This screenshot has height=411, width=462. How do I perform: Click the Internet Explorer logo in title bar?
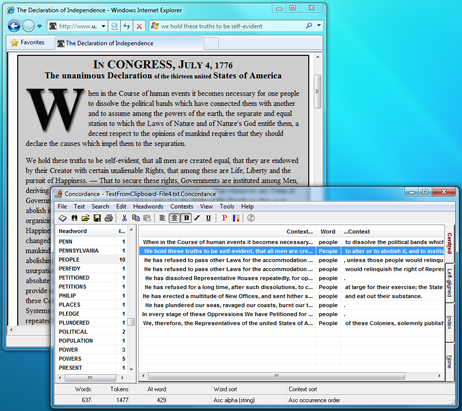[11, 10]
